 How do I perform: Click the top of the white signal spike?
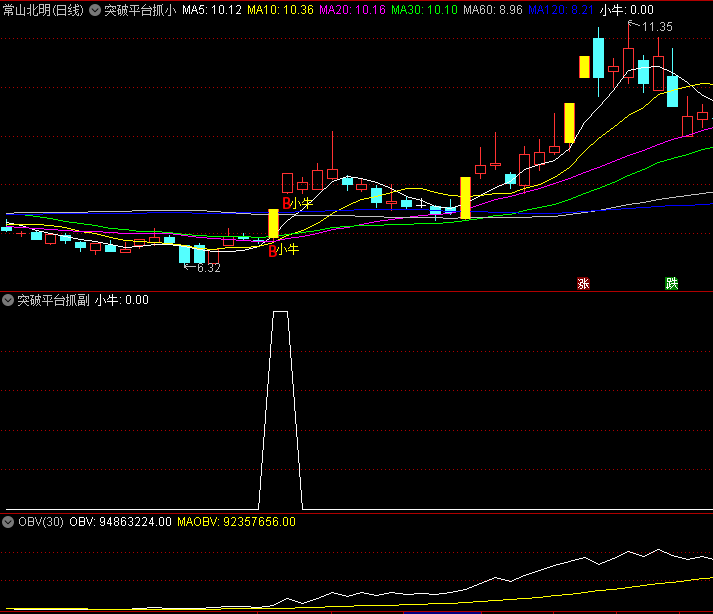point(280,312)
